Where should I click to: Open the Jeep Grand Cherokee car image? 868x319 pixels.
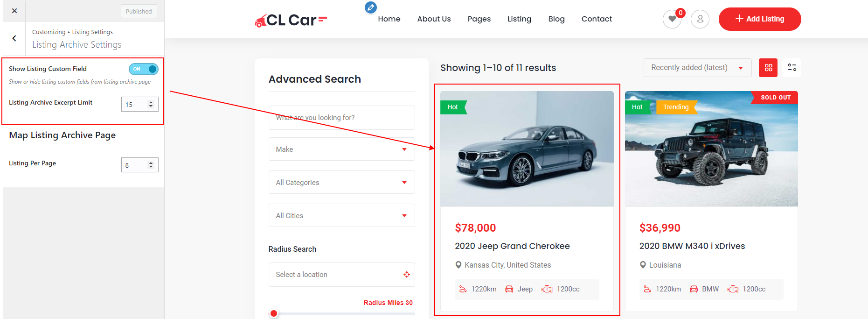pos(527,149)
